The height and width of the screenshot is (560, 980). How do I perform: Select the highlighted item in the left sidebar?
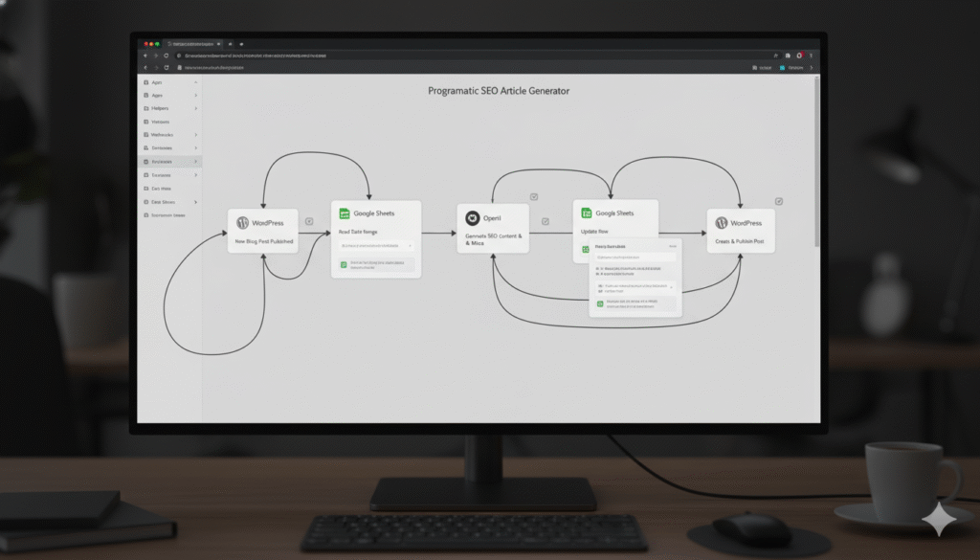click(170, 162)
